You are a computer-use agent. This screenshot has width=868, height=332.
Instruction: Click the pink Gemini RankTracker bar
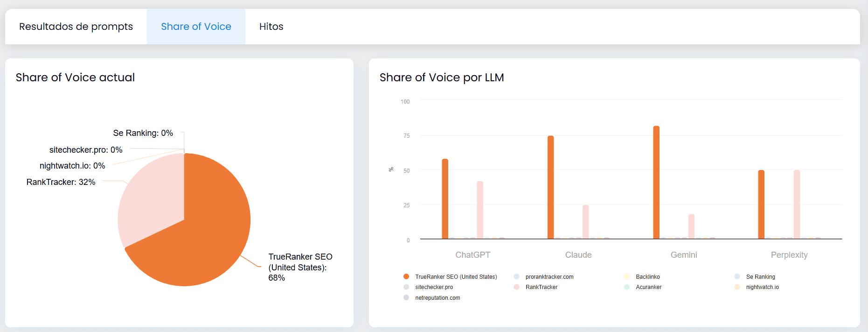[x=691, y=226]
